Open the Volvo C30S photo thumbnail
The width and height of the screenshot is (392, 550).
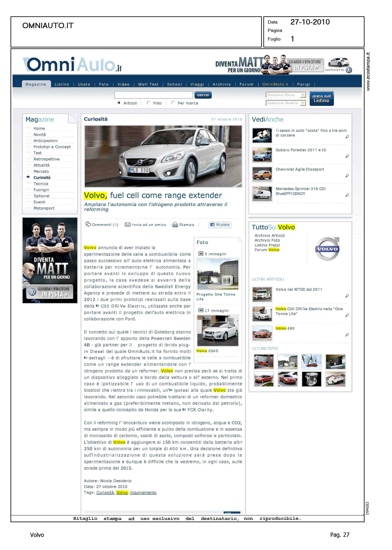click(x=218, y=330)
